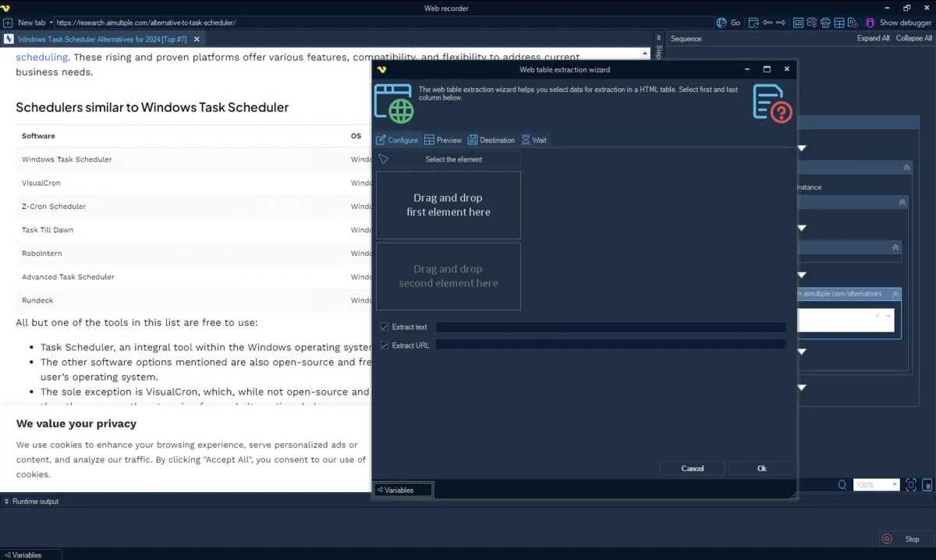936x560 pixels.
Task: Navigate back with the left arrow
Action: tap(768, 23)
